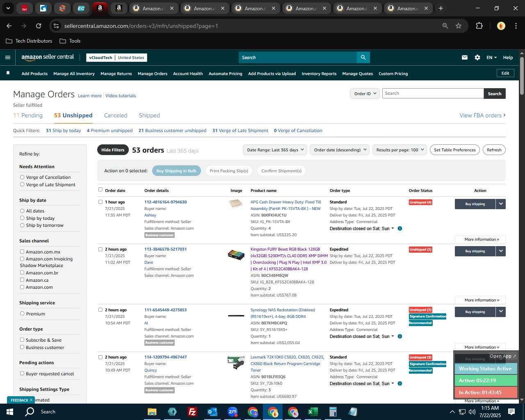Reload the page with browser refresh icon
The height and width of the screenshot is (420, 525).
tap(39, 26)
